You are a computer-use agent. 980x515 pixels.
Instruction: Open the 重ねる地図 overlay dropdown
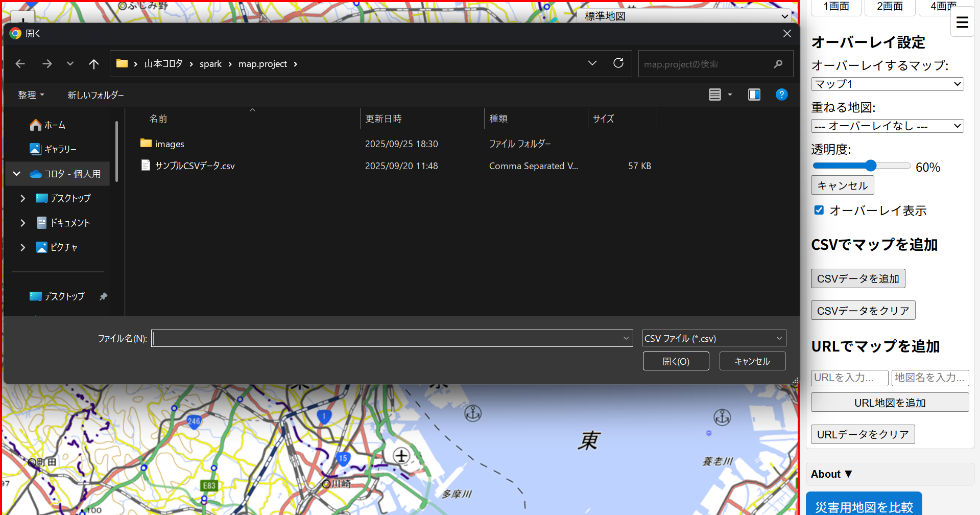pyautogui.click(x=887, y=126)
